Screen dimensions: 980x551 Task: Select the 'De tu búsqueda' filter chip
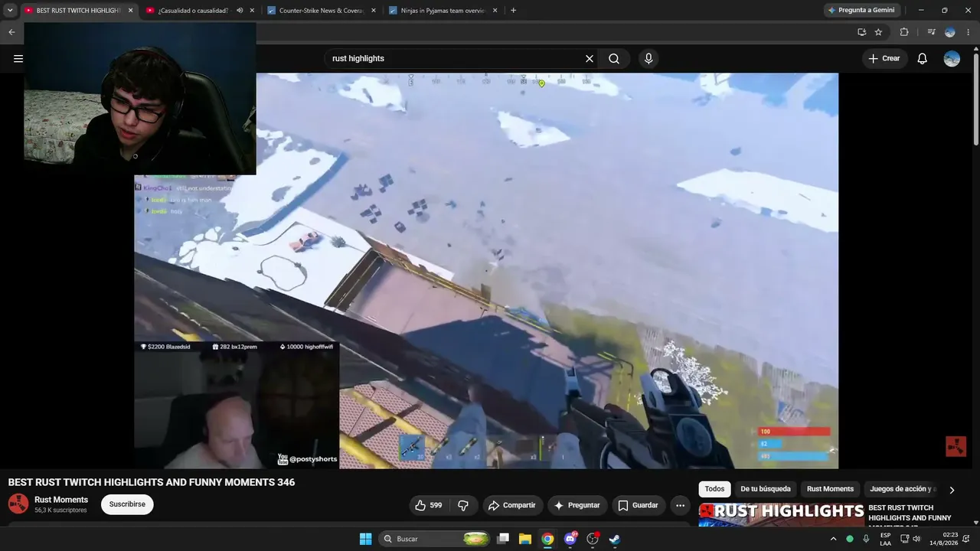click(766, 489)
